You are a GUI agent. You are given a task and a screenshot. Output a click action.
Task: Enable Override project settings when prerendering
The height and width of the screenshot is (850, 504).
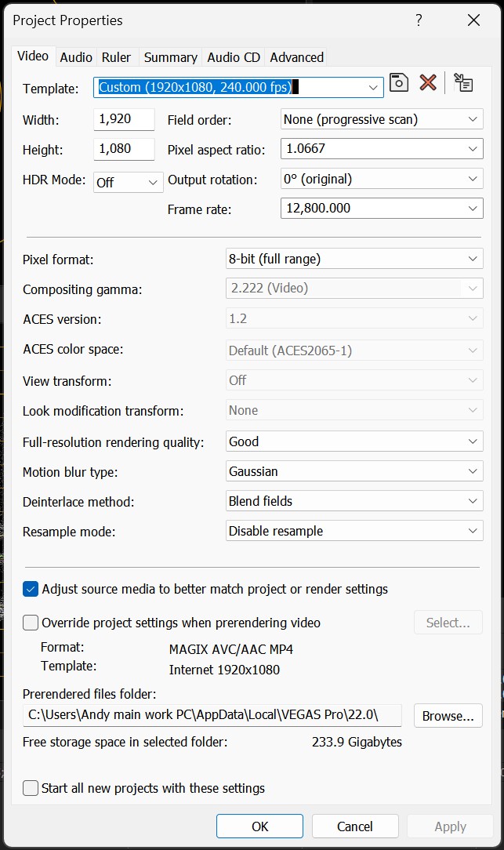pos(31,623)
